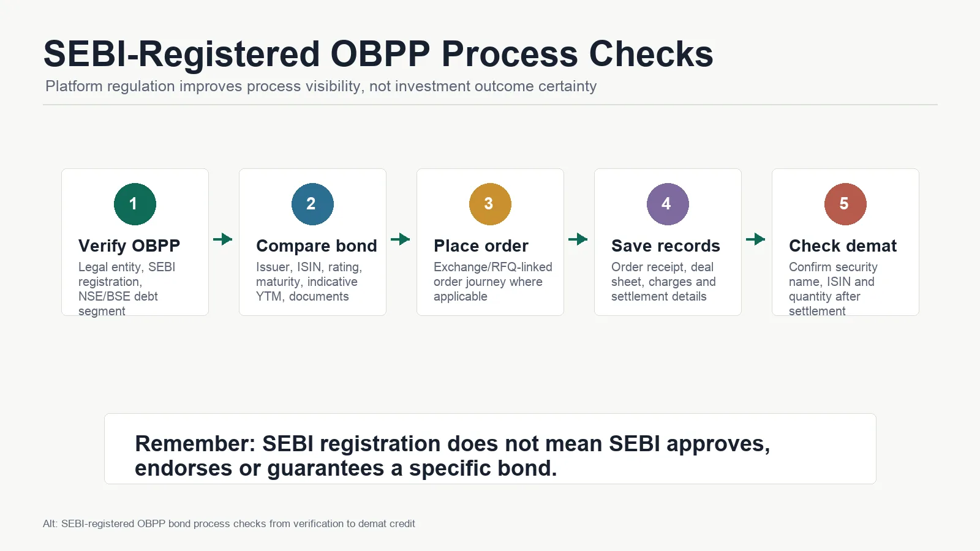
Task: Click arrow between Compare bond and Place order
Action: [x=401, y=239]
